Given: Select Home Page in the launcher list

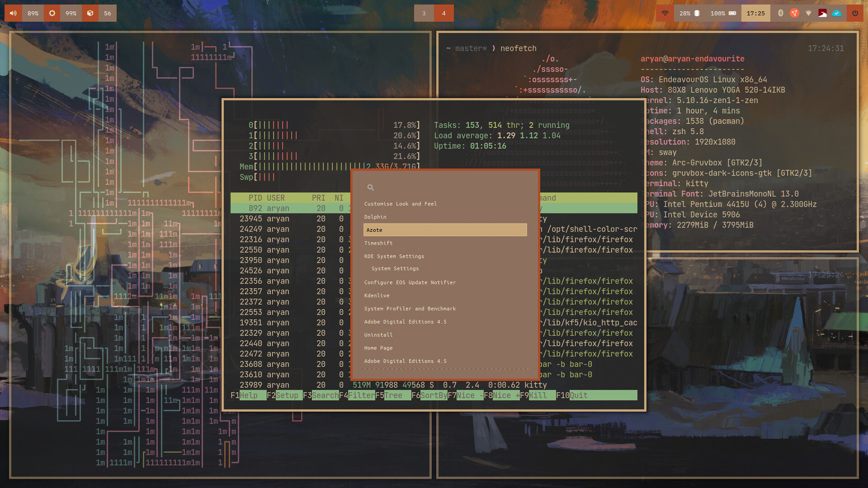Looking at the screenshot, I should tap(445, 348).
